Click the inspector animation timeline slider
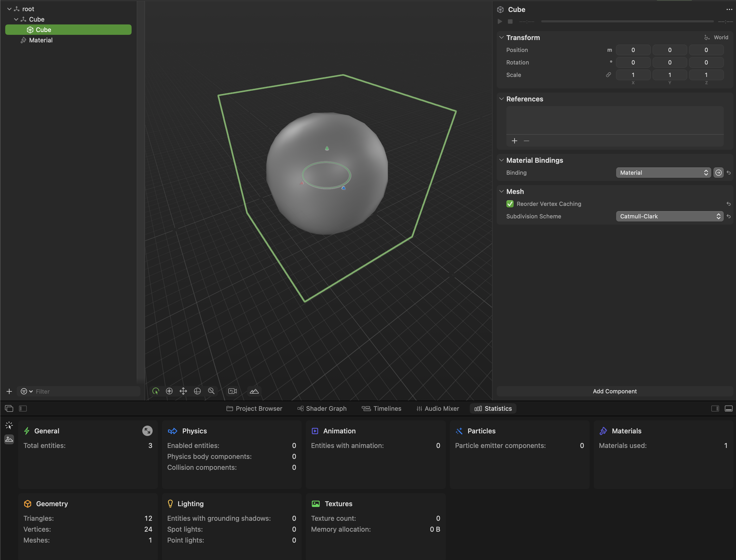 627,21
